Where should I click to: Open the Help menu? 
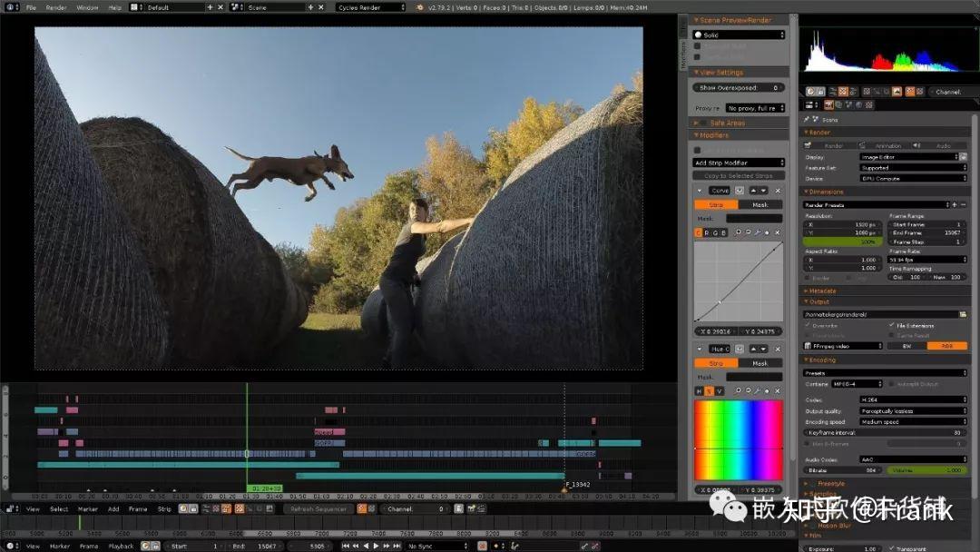tap(115, 7)
